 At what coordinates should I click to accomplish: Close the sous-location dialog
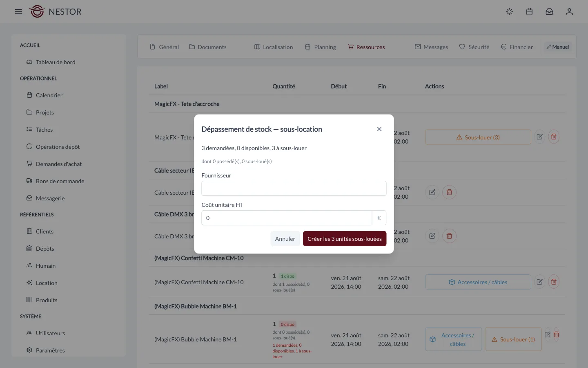coord(379,129)
